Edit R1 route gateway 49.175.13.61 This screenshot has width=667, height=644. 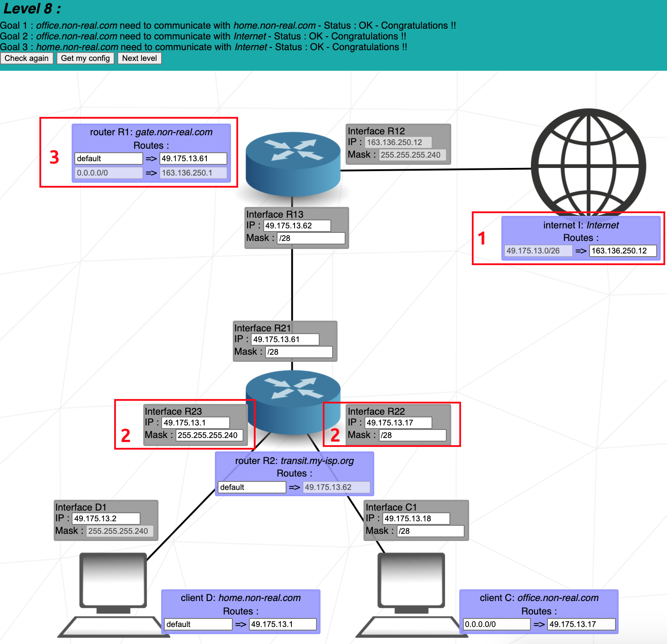coord(193,159)
